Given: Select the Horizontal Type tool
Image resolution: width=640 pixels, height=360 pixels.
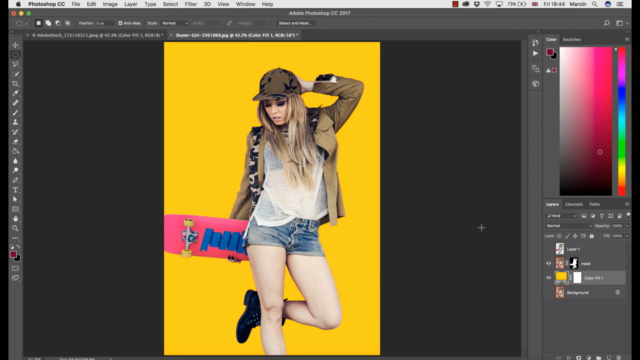Looking at the screenshot, I should [16, 190].
